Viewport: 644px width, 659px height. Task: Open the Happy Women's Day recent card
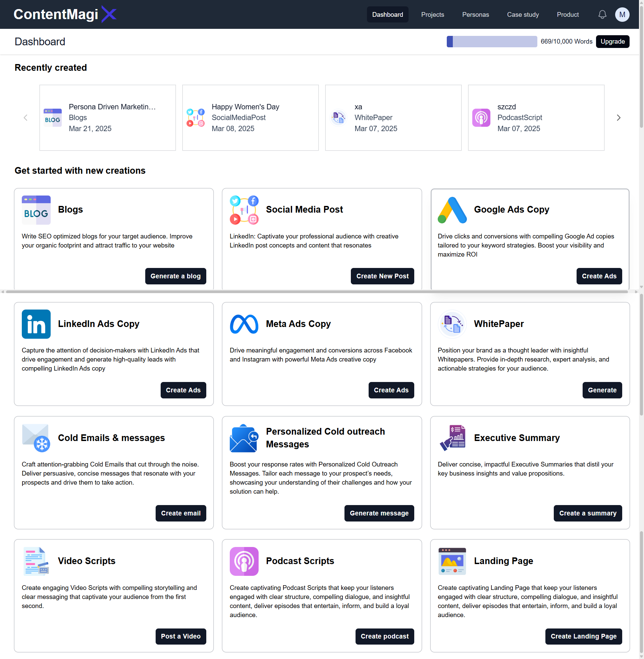pos(250,118)
